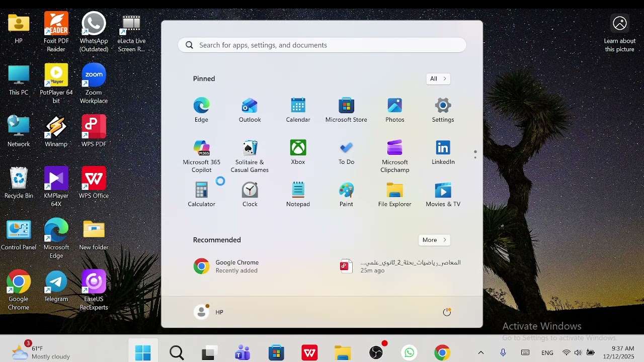Open WhatsApp from the taskbar

click(410, 352)
